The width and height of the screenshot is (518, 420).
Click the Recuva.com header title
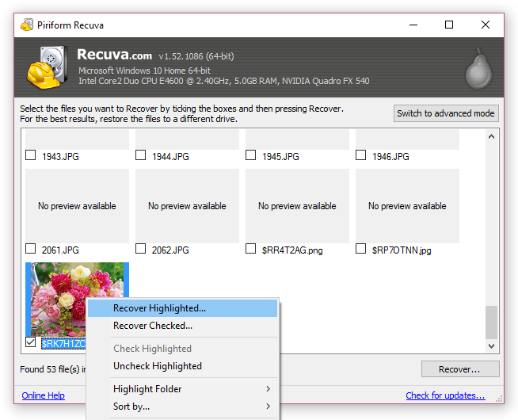(114, 55)
